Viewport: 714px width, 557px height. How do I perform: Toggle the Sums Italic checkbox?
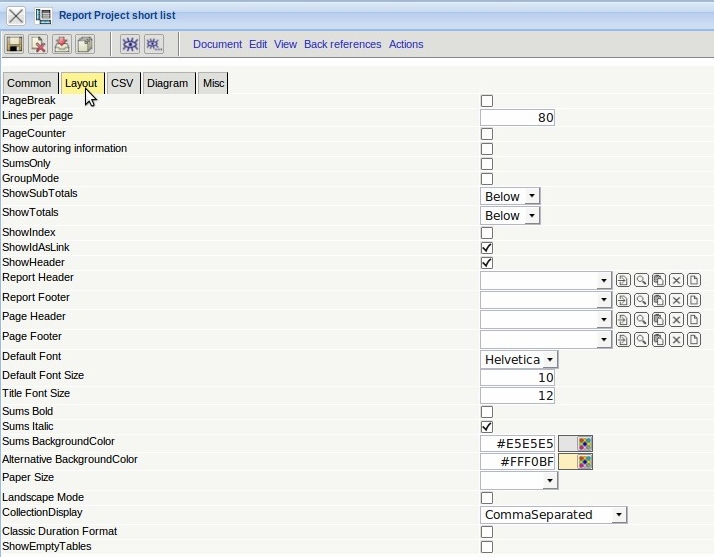pos(487,427)
